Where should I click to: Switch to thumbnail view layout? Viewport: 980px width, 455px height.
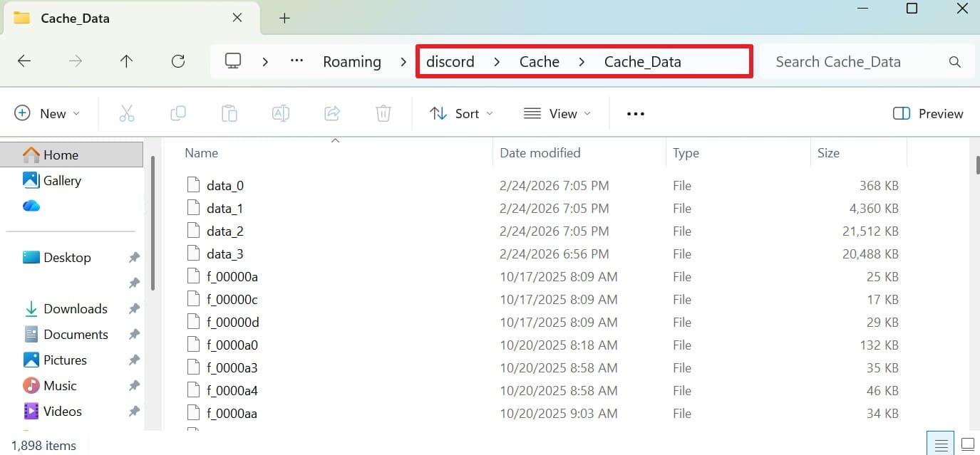tap(967, 442)
